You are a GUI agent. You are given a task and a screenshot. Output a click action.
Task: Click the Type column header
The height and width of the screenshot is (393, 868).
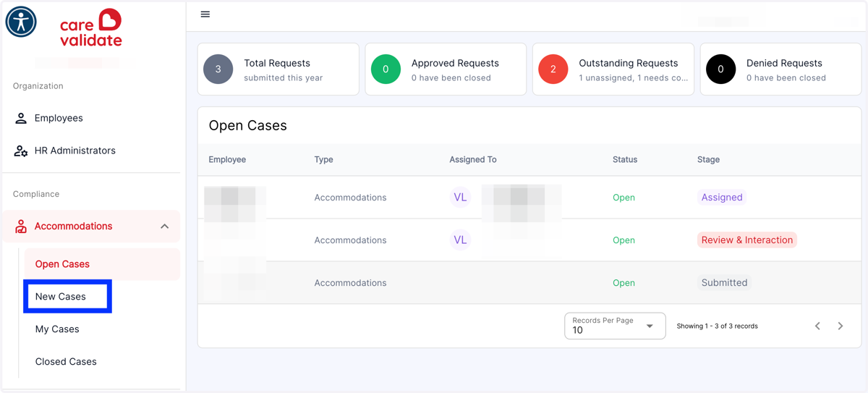pos(323,159)
